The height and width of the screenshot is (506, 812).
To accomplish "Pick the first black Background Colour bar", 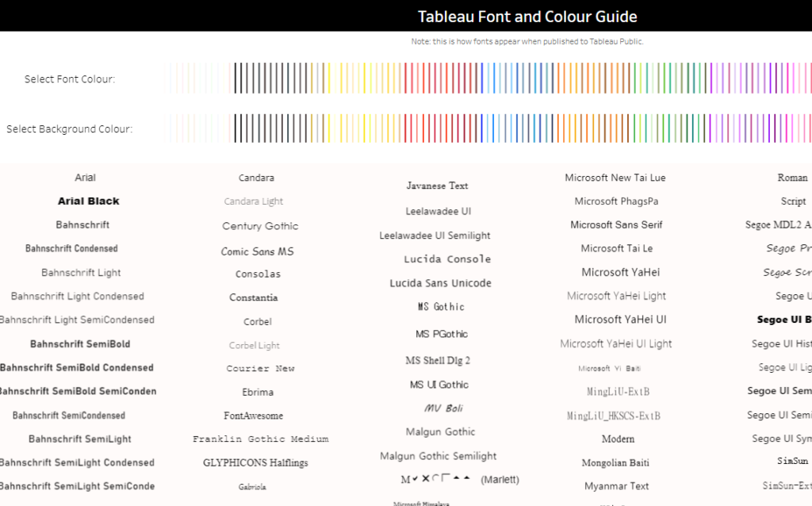I will point(235,128).
